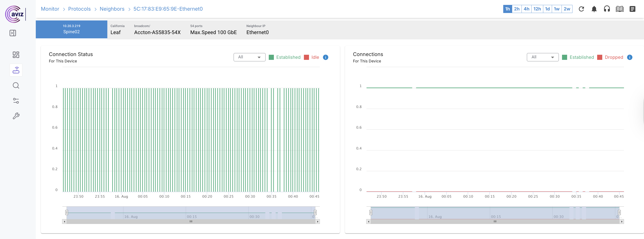Select the 1w time range tab

(x=556, y=9)
